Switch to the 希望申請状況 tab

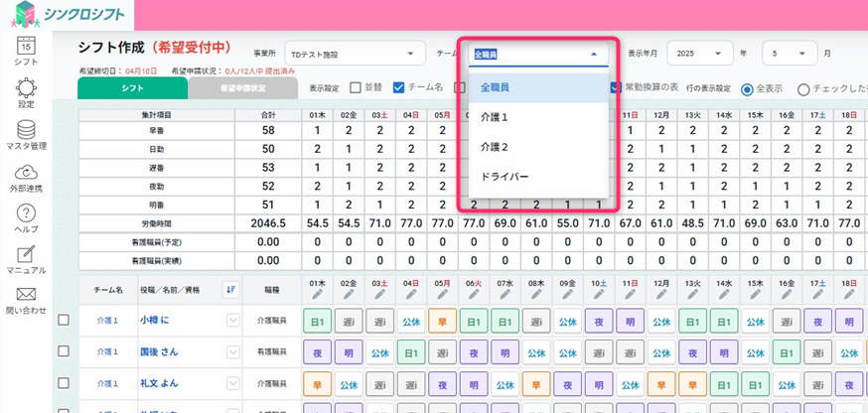pyautogui.click(x=242, y=88)
